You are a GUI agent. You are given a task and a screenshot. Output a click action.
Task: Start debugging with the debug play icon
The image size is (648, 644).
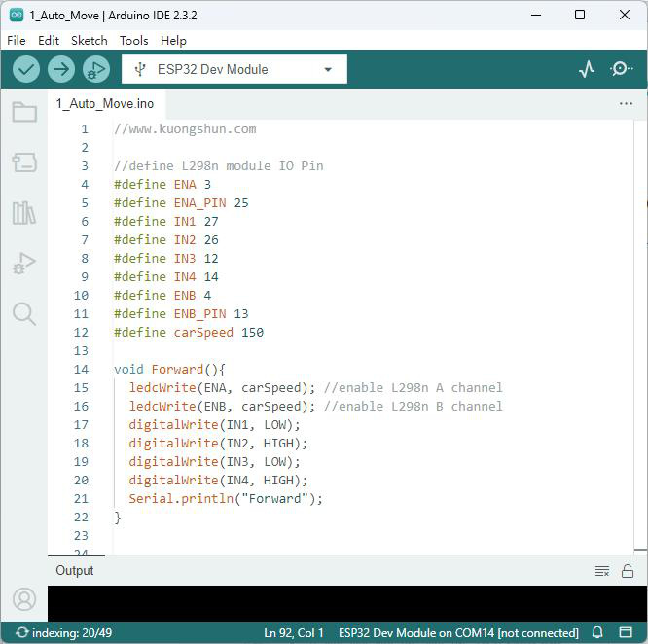[96, 69]
